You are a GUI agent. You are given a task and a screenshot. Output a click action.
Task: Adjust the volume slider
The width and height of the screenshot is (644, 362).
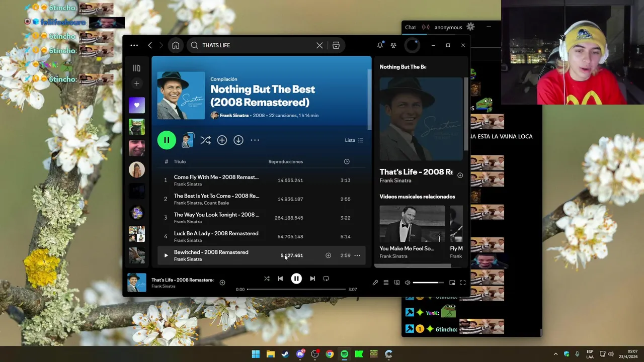(x=428, y=283)
